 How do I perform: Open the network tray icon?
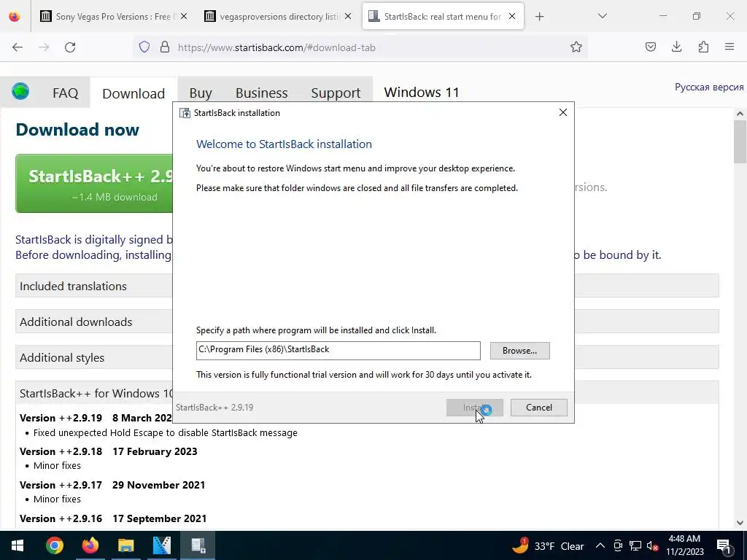click(635, 545)
